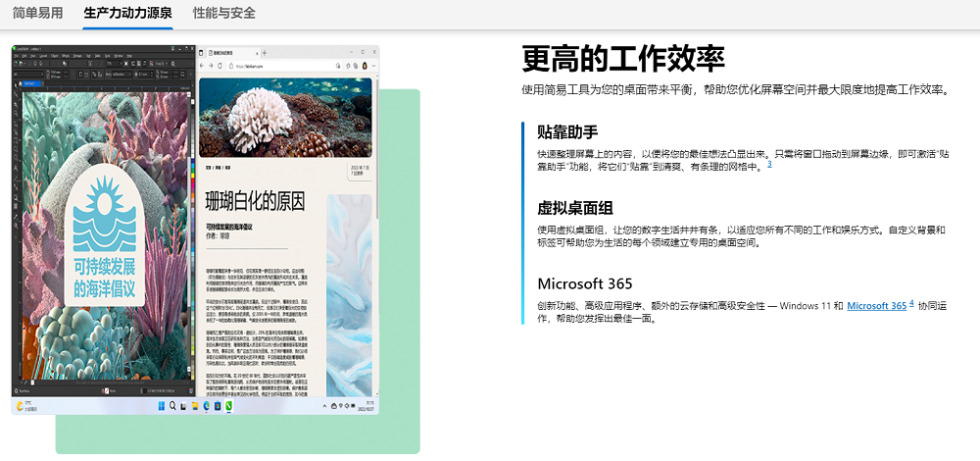Click footnote 3 after 贴靠助手 description
The width and height of the screenshot is (980, 461).
coord(769,164)
